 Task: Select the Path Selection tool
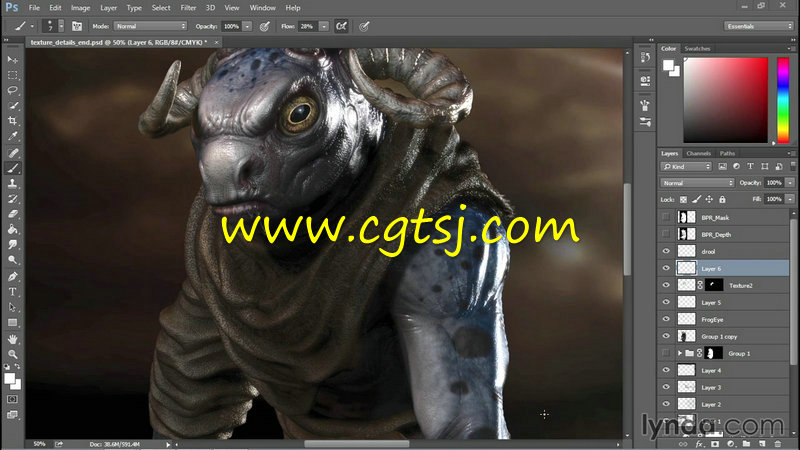pyautogui.click(x=12, y=307)
